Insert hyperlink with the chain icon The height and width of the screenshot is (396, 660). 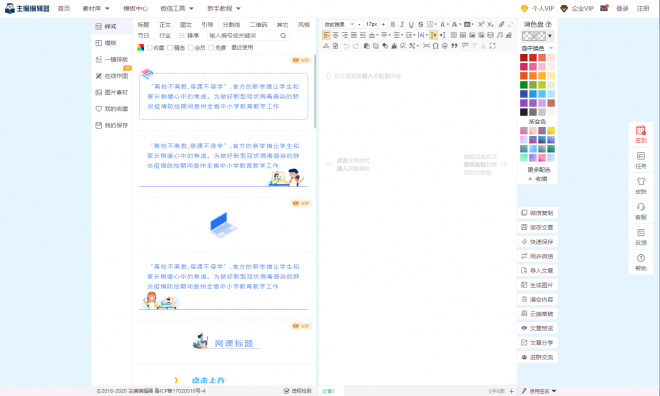501,24
